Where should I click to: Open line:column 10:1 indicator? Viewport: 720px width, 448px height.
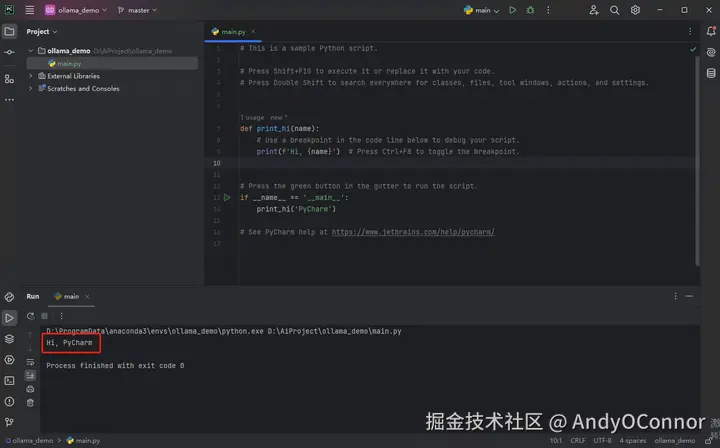click(x=556, y=441)
